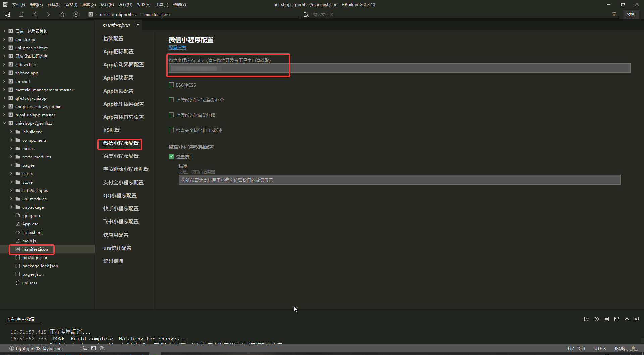
Task: Expand the 云端一体登录模板 project
Action: click(x=4, y=31)
